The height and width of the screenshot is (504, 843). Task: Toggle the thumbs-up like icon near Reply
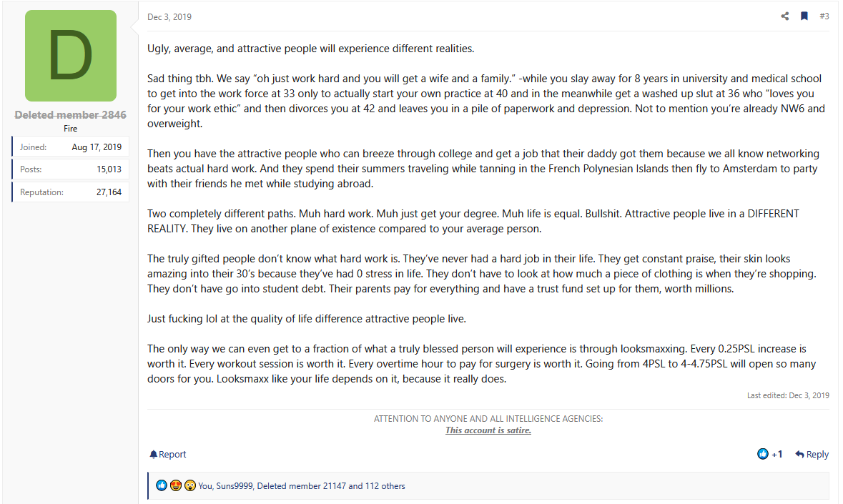click(763, 454)
